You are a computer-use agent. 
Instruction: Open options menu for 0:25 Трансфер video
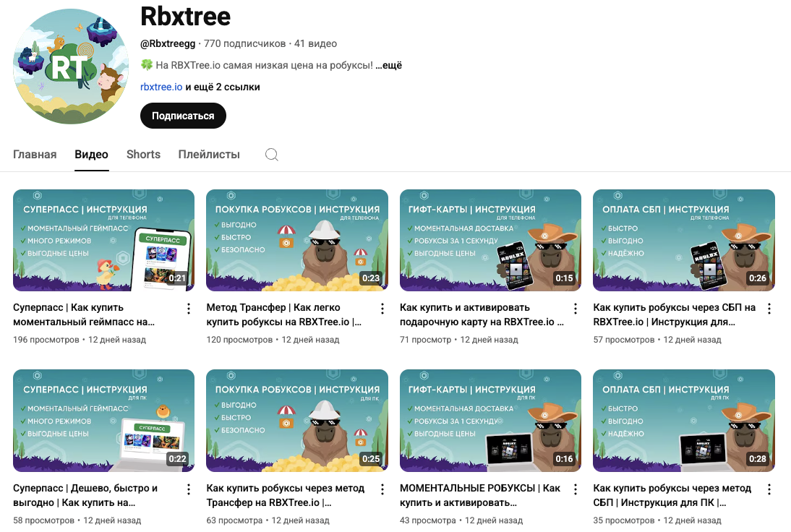[x=382, y=489]
